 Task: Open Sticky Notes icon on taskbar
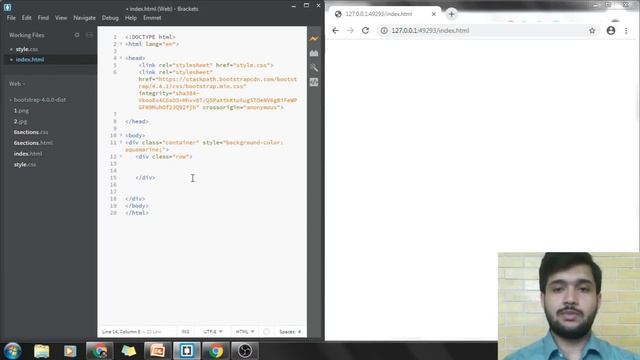pyautogui.click(x=129, y=351)
